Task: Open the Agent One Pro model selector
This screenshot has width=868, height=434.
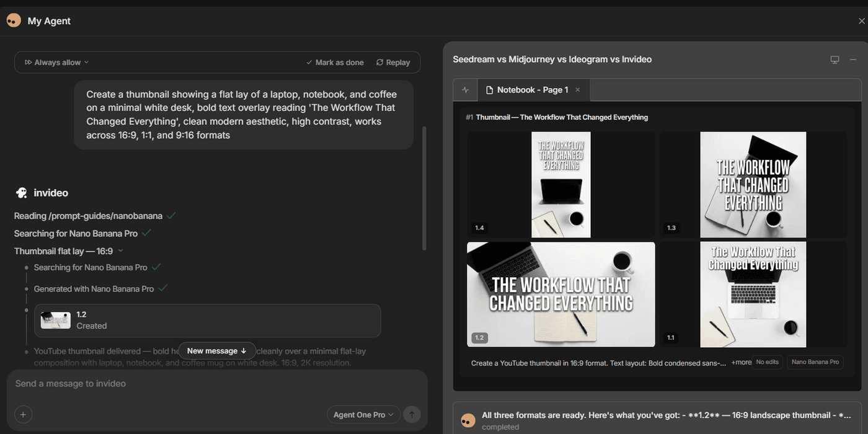Action: pyautogui.click(x=363, y=415)
